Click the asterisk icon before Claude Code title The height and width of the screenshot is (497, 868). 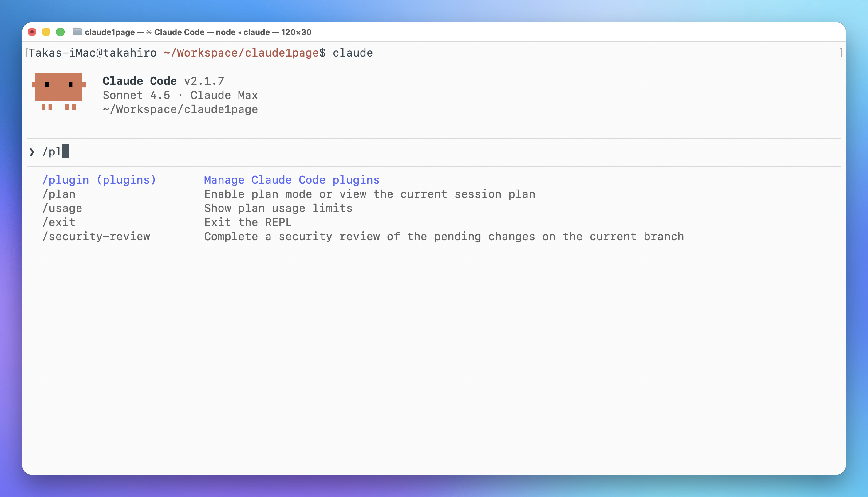[149, 32]
